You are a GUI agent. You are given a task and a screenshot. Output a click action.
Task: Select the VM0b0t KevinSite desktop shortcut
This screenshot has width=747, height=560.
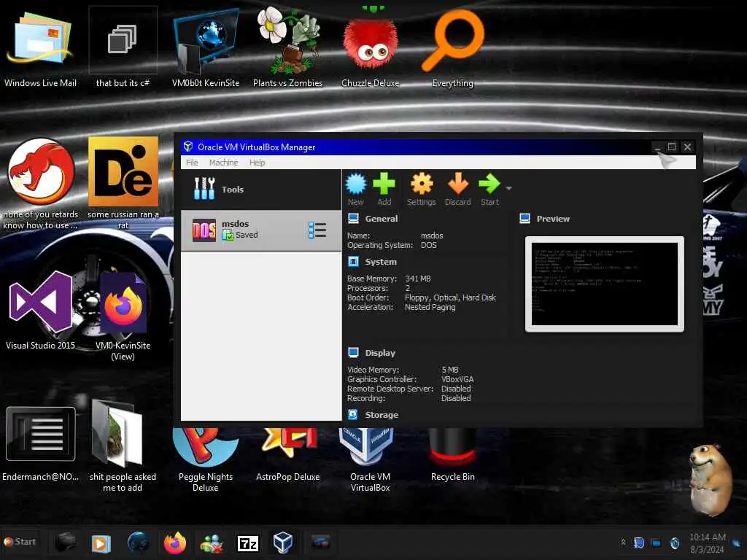point(206,49)
